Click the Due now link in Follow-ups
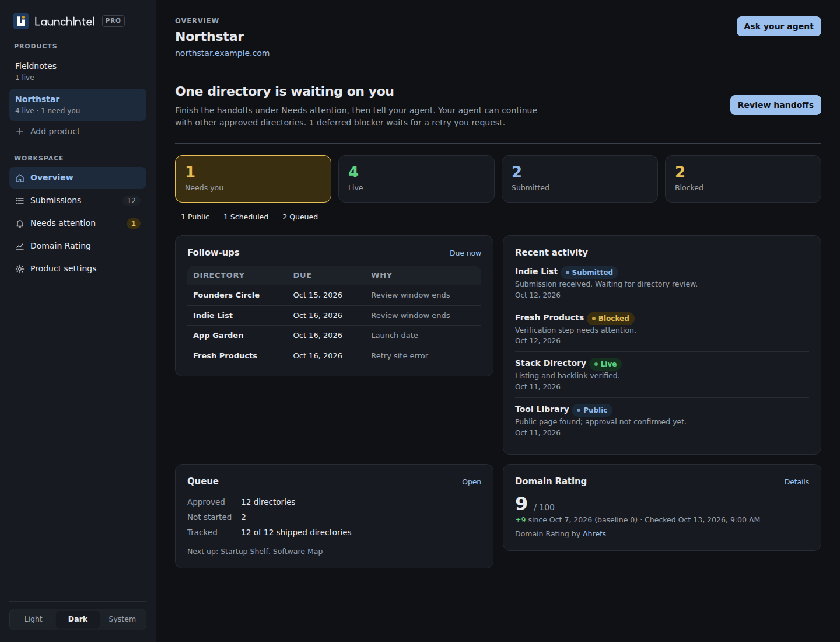The height and width of the screenshot is (642, 840). [x=465, y=253]
